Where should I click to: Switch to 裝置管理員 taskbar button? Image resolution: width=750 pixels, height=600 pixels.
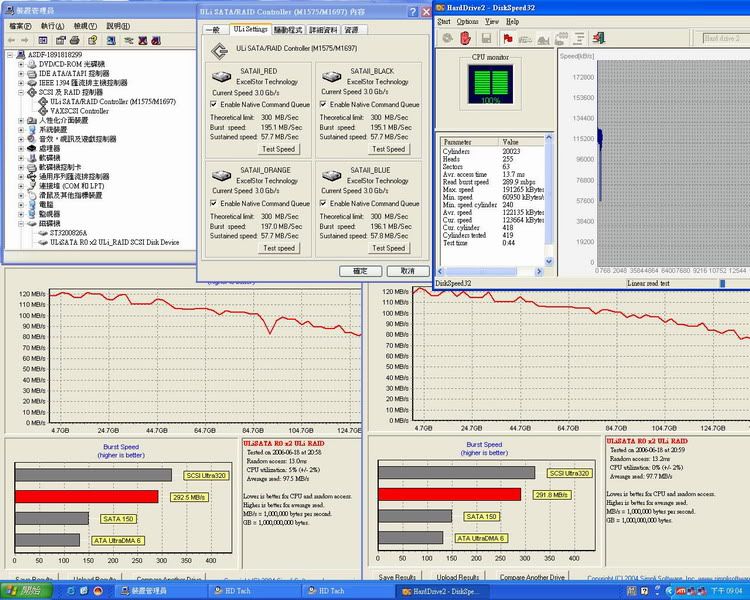[x=160, y=591]
